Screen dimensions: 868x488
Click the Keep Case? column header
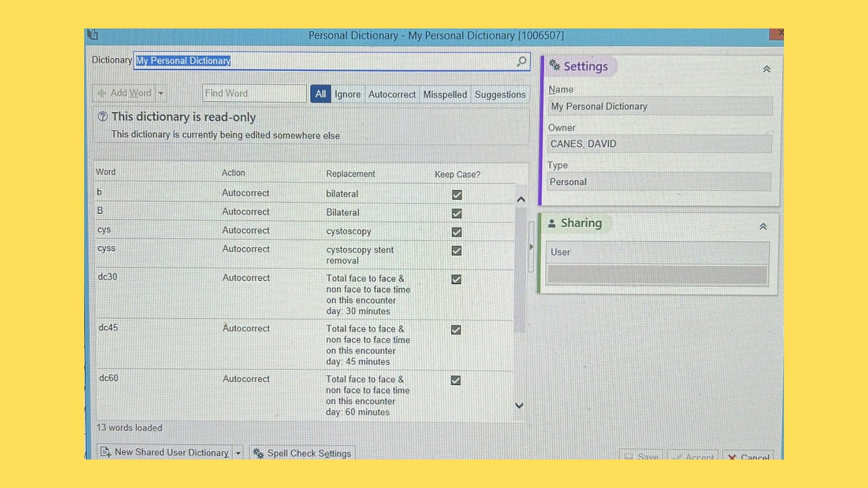pos(457,175)
